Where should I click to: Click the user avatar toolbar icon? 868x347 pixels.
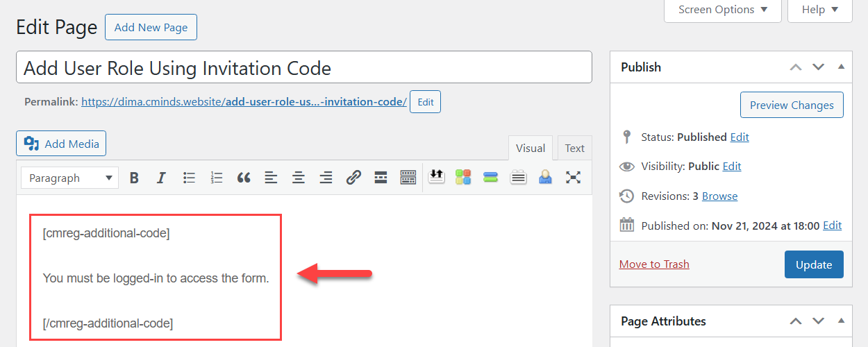[x=546, y=177]
